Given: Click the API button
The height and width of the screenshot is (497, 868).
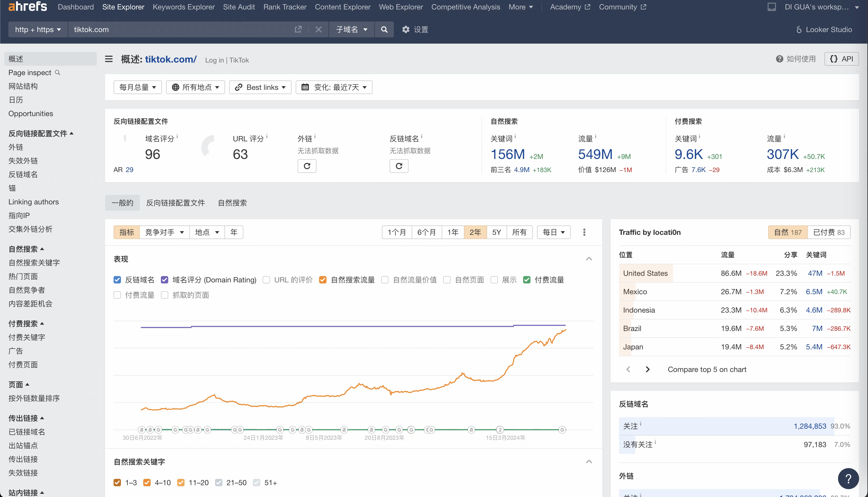Looking at the screenshot, I should tap(841, 59).
